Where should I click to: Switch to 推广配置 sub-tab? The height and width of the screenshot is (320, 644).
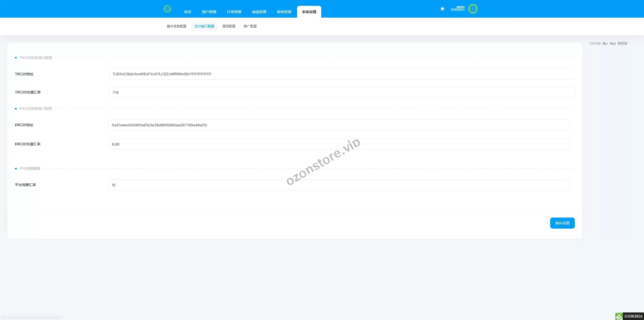point(250,26)
